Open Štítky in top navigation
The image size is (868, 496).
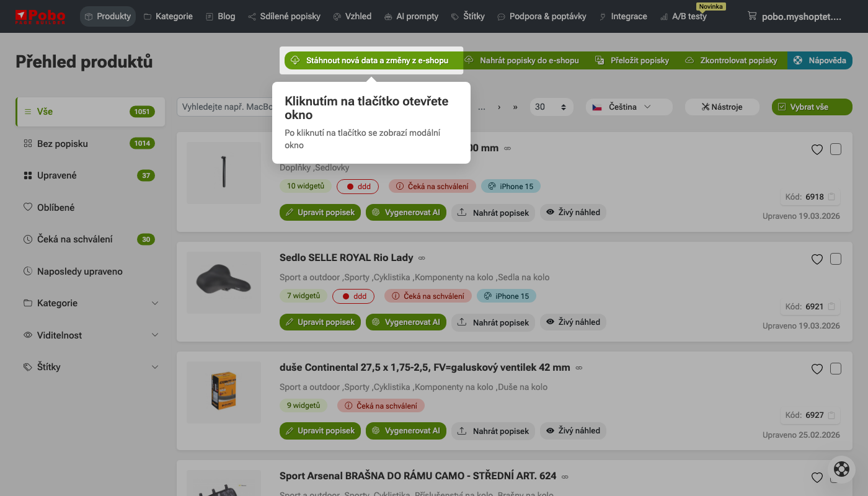[x=468, y=16]
